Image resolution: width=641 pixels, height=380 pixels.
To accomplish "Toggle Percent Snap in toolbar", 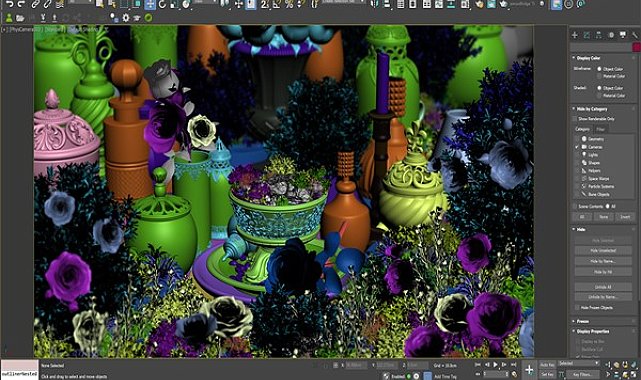I will click(289, 4).
